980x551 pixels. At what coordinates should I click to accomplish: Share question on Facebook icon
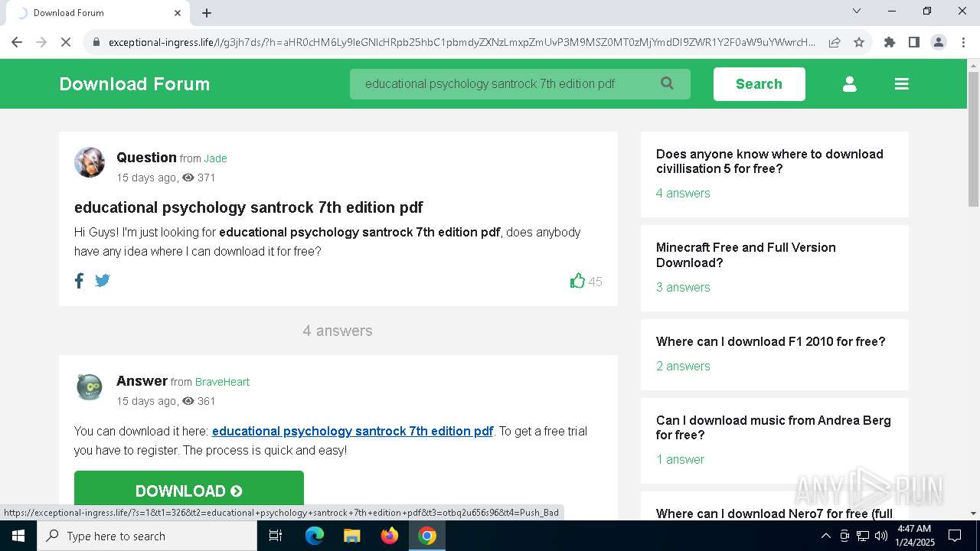(79, 281)
